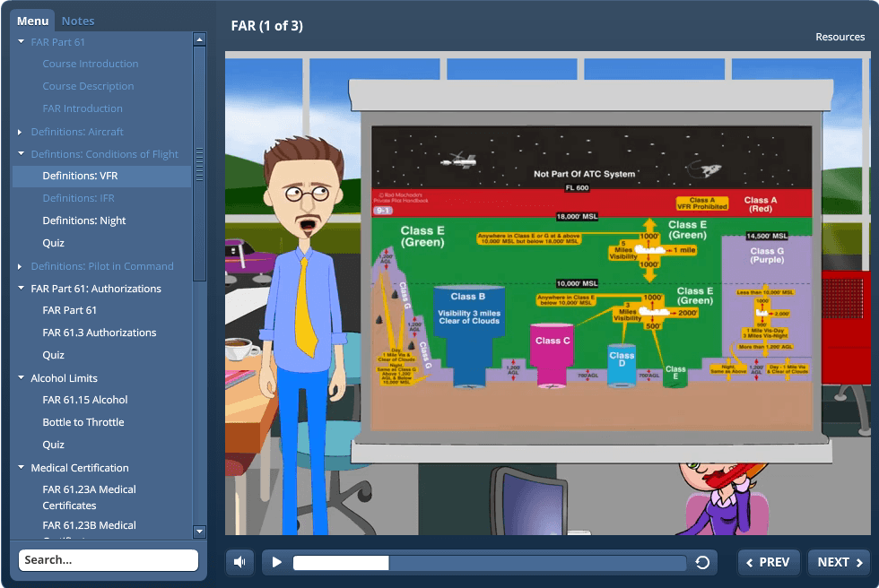879x588 pixels.
Task: Open FAR 61.15 Alcohol lesson
Action: click(x=85, y=400)
